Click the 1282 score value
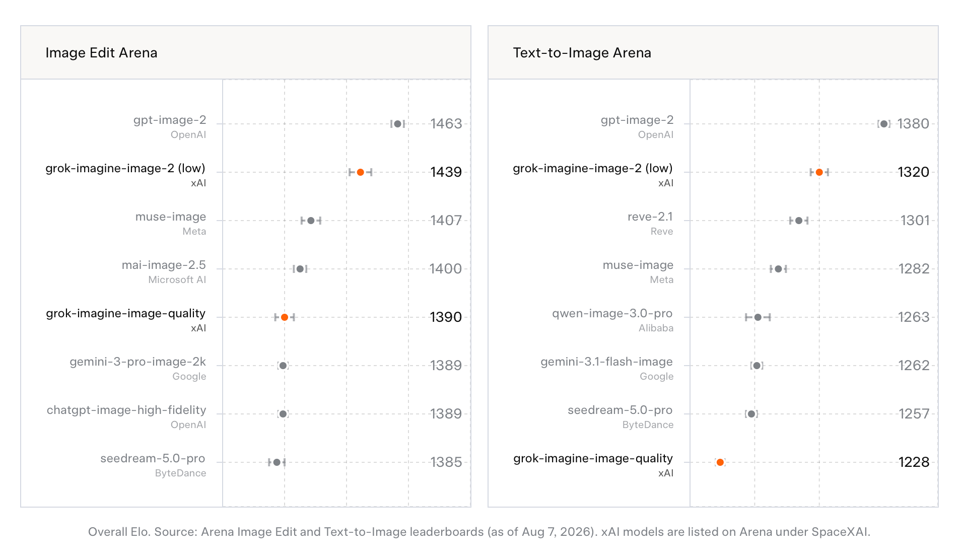Screen dimensions: 961x560 tap(914, 269)
